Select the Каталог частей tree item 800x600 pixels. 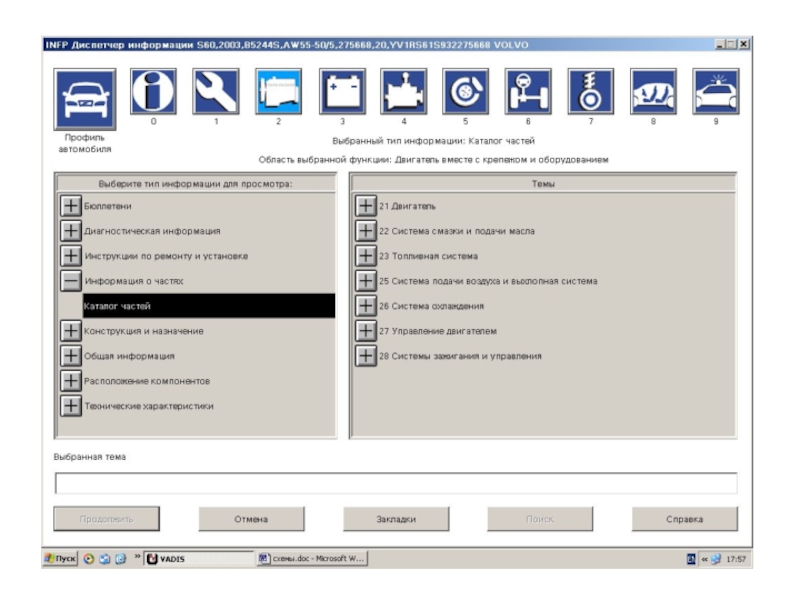click(x=209, y=306)
